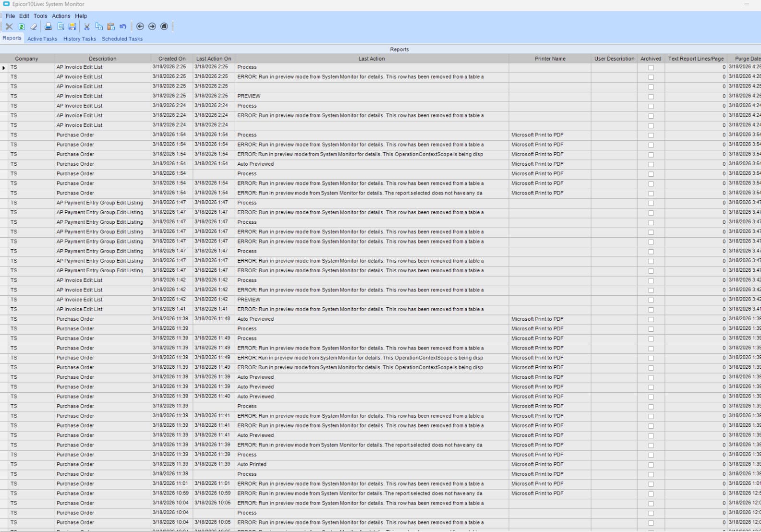Sort by the Printer Name column header

tap(550, 59)
